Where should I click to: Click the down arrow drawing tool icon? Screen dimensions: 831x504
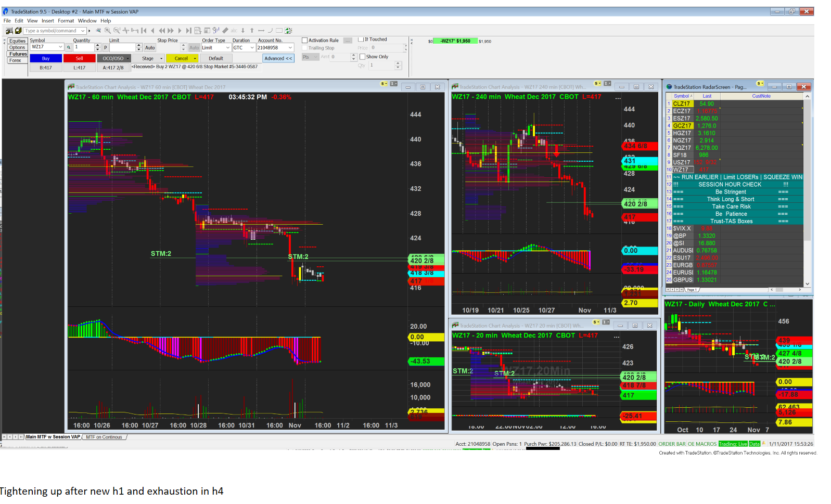(x=243, y=31)
